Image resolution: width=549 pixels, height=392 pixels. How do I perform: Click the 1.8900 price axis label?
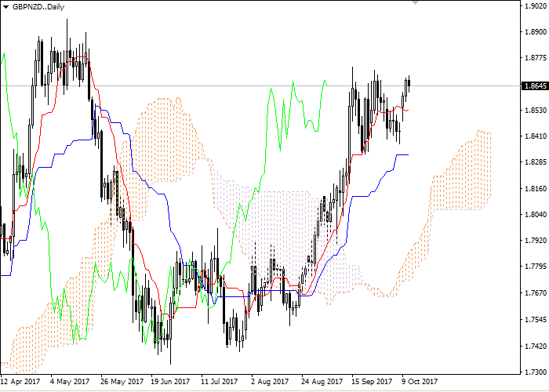(x=536, y=32)
